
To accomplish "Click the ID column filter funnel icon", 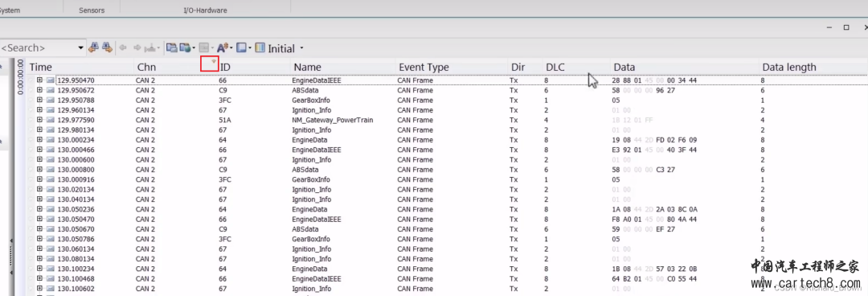I will point(214,61).
